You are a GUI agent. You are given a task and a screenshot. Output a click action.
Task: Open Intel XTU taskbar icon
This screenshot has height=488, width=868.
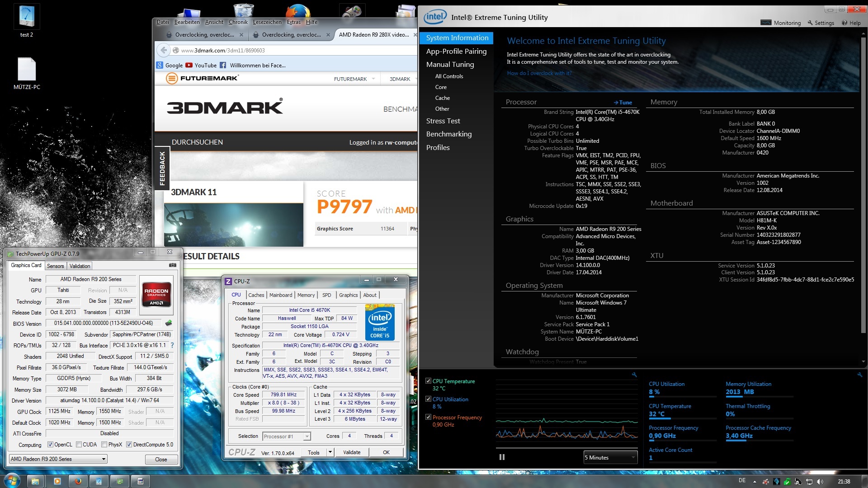pos(99,481)
